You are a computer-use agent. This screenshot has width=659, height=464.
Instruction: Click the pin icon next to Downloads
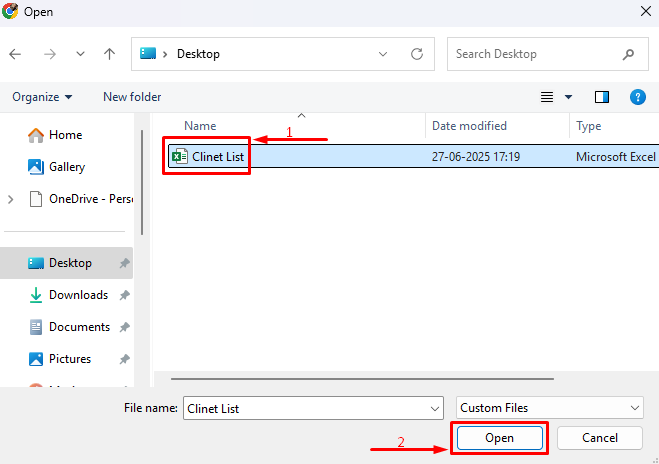pyautogui.click(x=124, y=295)
